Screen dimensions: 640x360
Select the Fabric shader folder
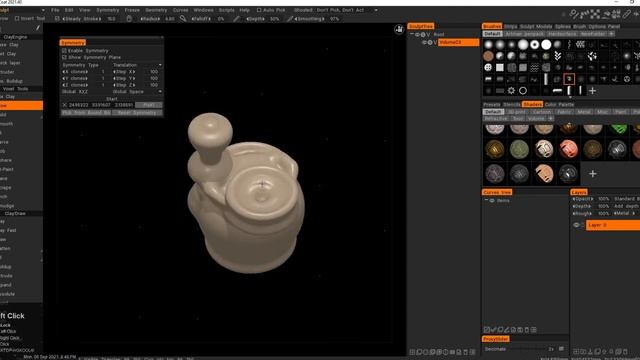click(x=564, y=112)
